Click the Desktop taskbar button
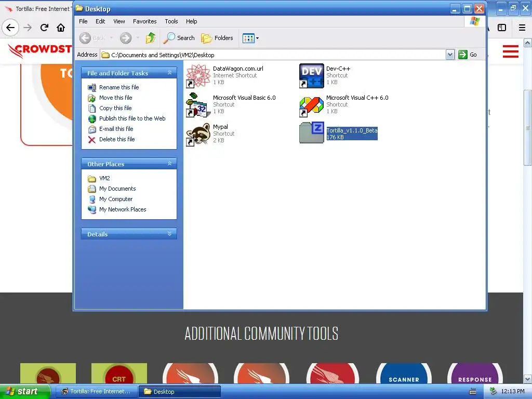This screenshot has width=532, height=399. [180, 392]
